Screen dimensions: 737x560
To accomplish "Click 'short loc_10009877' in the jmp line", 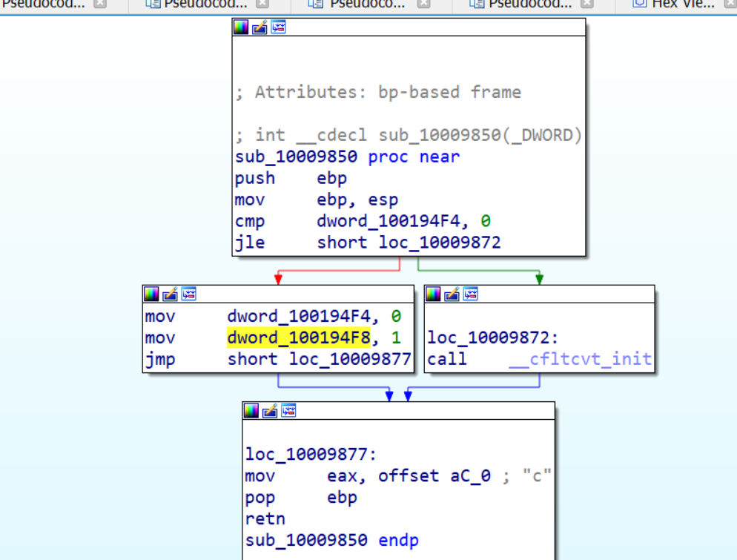I will pos(320,359).
